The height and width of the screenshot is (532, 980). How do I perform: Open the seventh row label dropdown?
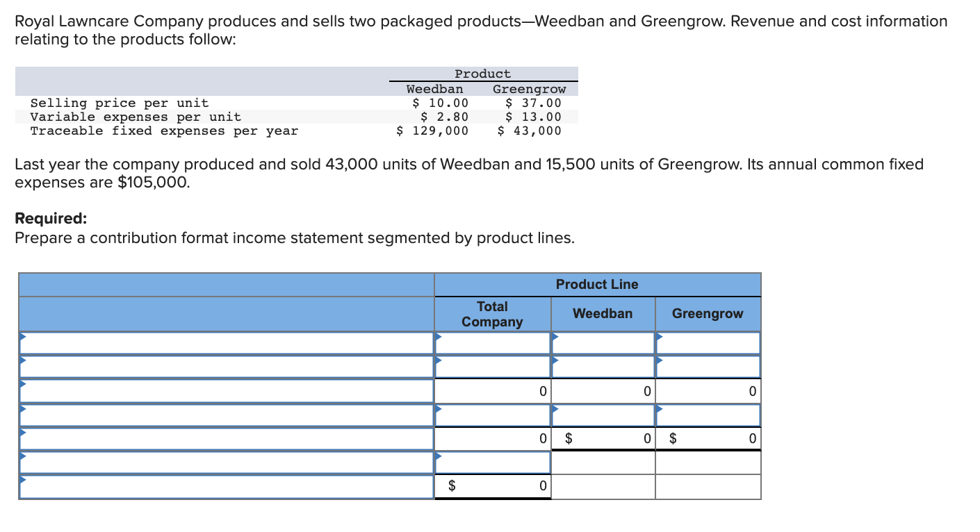[x=227, y=487]
